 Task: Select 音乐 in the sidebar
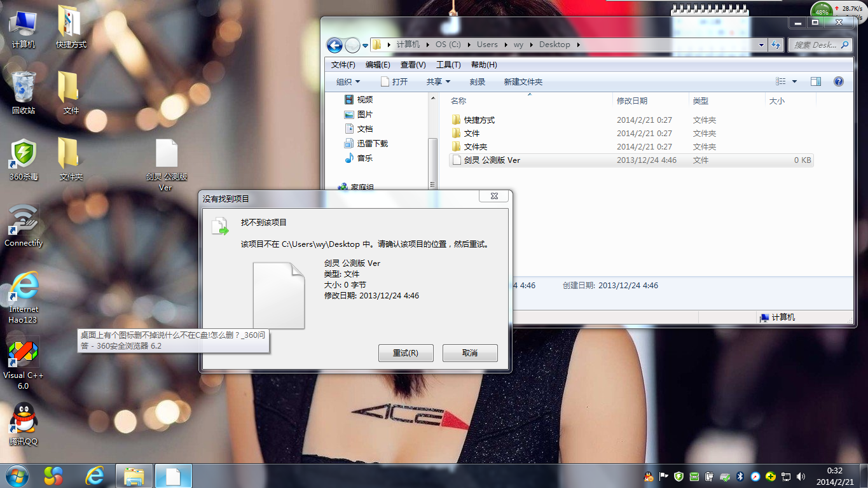click(x=366, y=158)
